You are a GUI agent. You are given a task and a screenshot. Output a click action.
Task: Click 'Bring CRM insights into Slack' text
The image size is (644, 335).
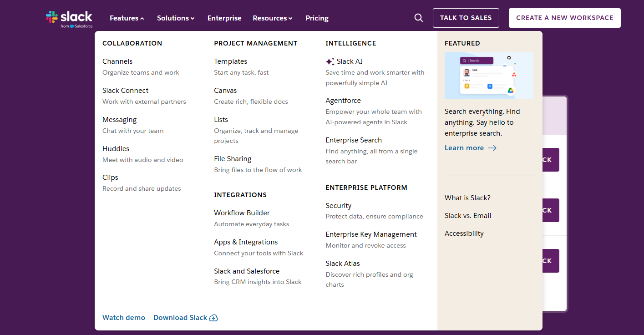(258, 282)
